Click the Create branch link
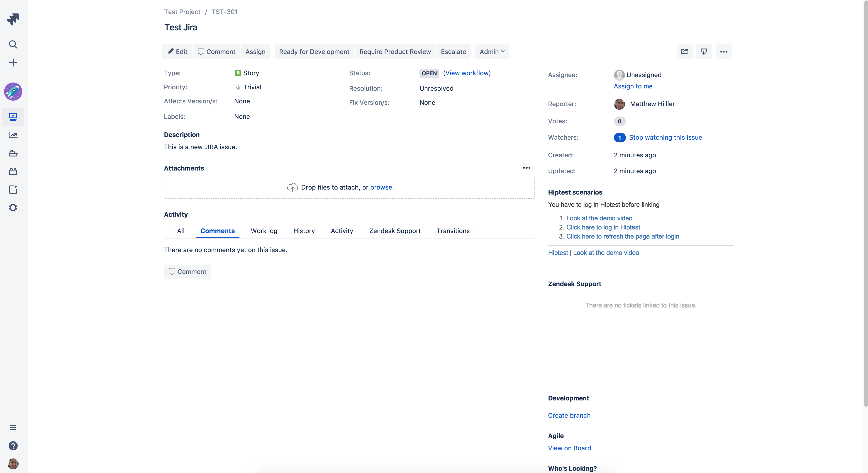 (569, 415)
